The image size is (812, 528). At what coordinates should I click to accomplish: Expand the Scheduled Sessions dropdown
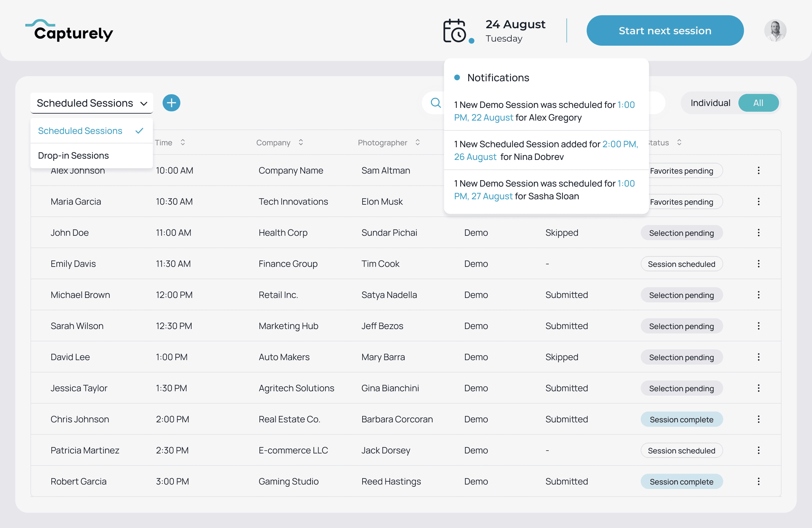[x=91, y=103]
